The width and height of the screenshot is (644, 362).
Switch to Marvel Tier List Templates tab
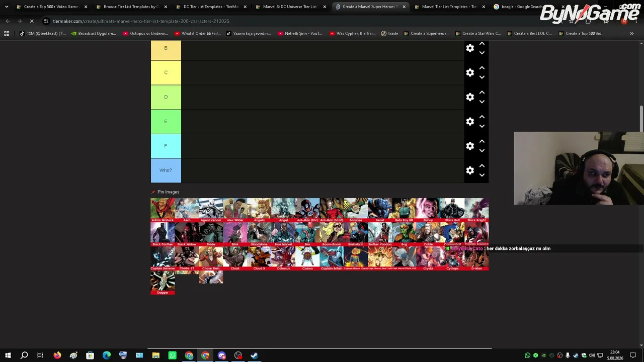(449, 7)
